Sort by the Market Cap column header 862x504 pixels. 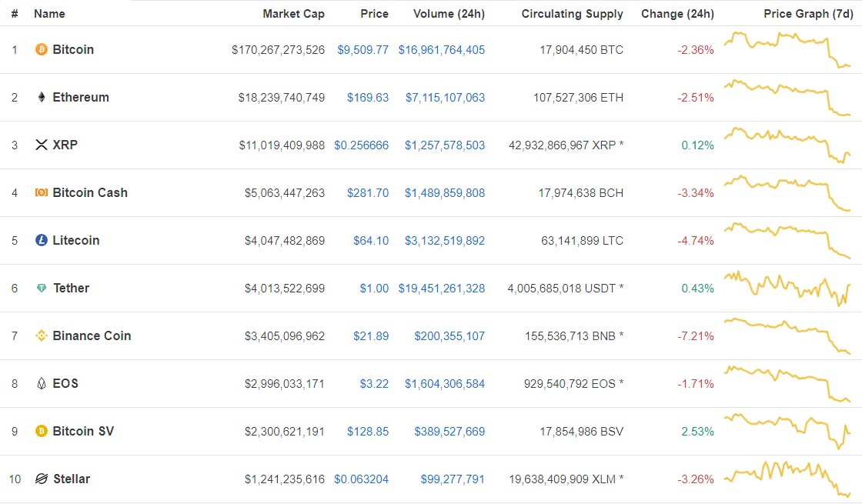[x=293, y=14]
